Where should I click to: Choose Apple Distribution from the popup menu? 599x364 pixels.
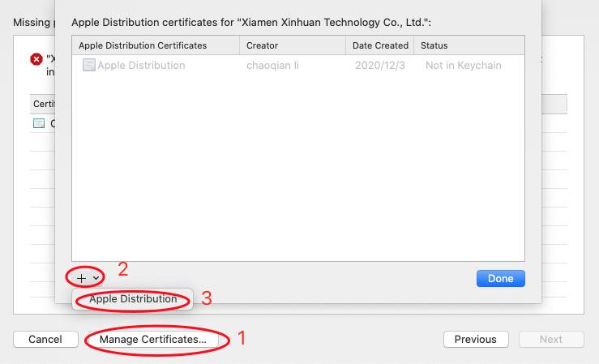pyautogui.click(x=133, y=298)
